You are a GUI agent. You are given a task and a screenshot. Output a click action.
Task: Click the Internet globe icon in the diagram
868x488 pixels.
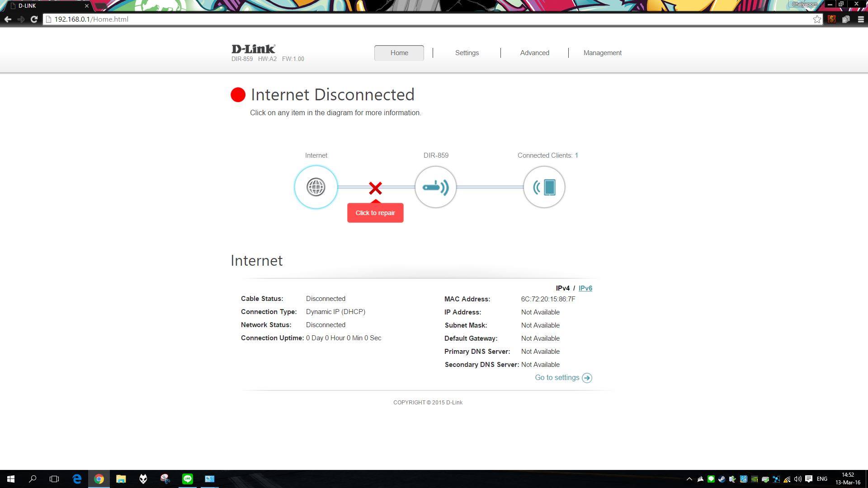click(x=316, y=187)
